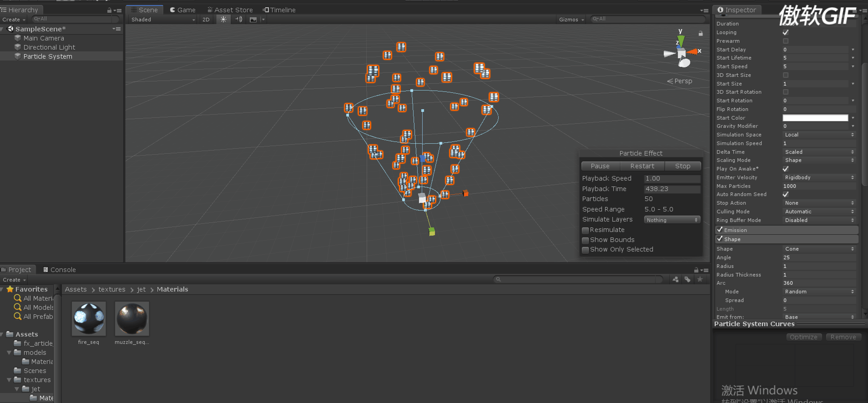The image size is (868, 403).
Task: Open Scene view panel options icon
Action: [704, 10]
